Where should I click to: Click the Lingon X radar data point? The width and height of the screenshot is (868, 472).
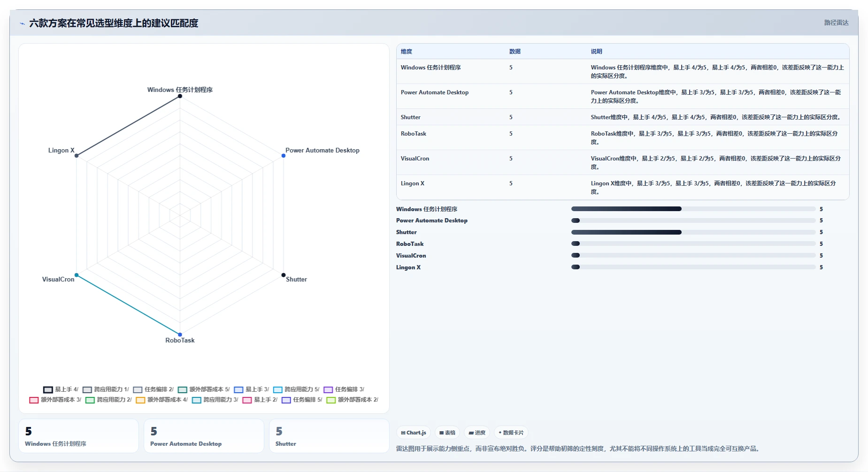coord(77,156)
